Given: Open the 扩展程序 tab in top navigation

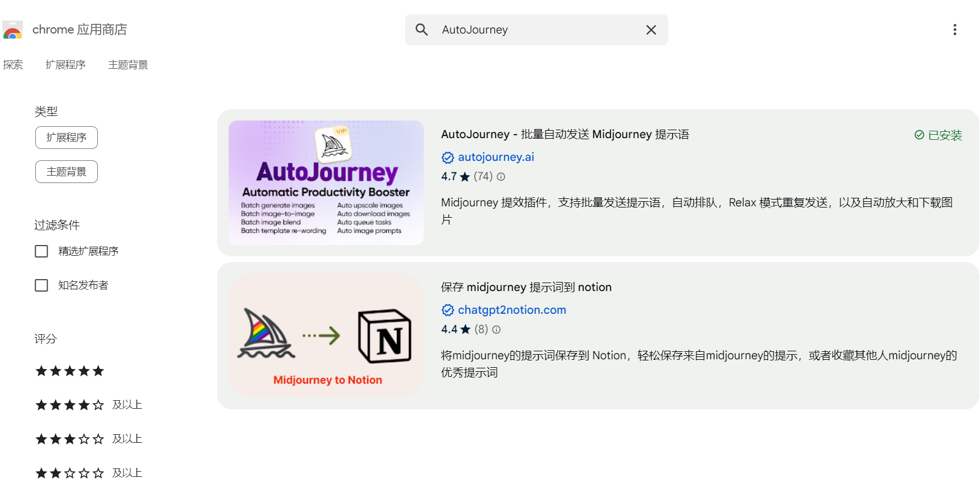Looking at the screenshot, I should 65,65.
